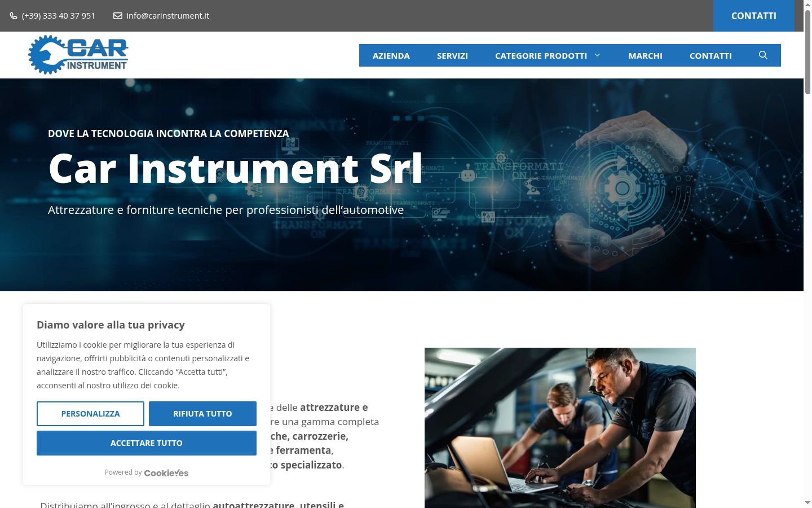Click Rifiuta Tutto cookie button
The height and width of the screenshot is (508, 812).
point(202,414)
